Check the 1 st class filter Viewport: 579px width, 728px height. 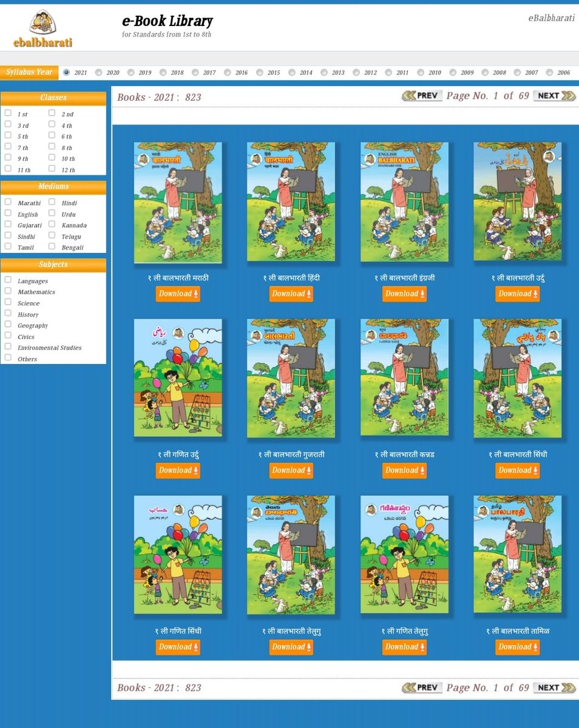(x=8, y=113)
